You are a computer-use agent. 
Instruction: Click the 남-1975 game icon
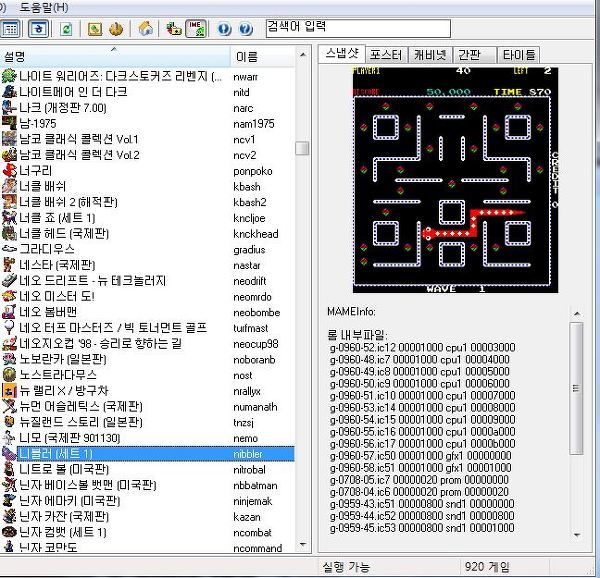(9, 123)
